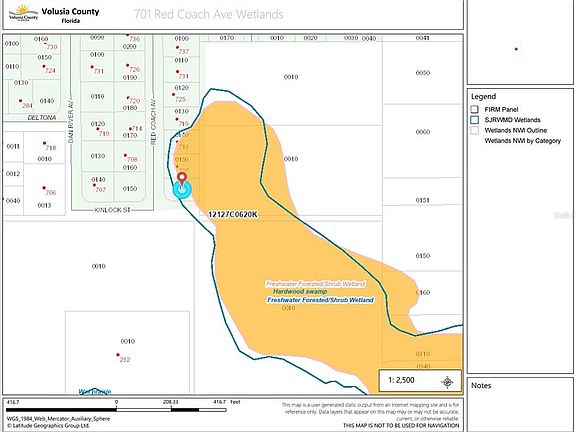The image size is (576, 432).
Task: Click the blue circle parcel marker under the pin
Action: point(182,190)
